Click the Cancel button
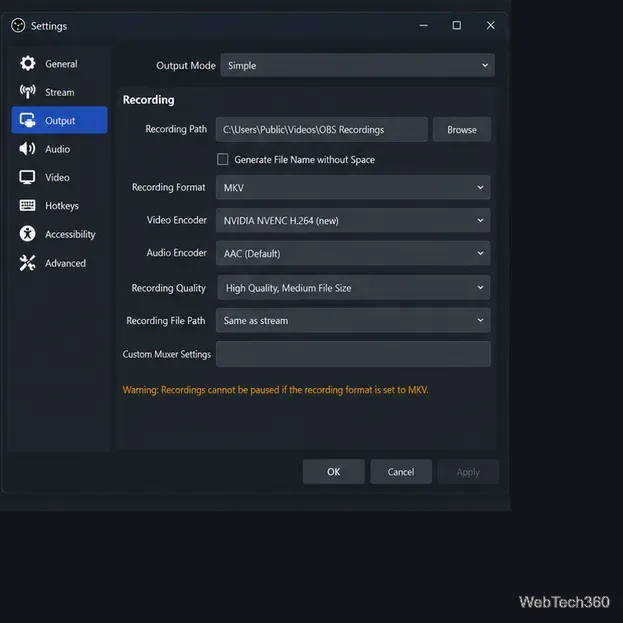The width and height of the screenshot is (623, 623). [x=401, y=472]
